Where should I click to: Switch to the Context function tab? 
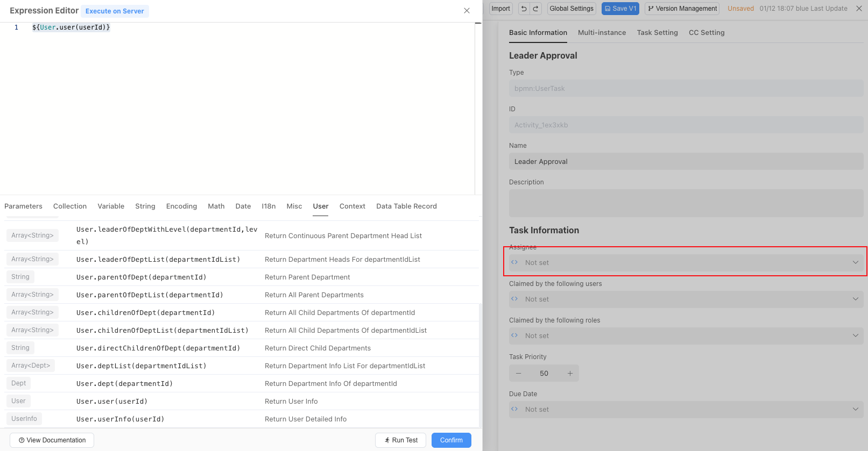coord(352,206)
